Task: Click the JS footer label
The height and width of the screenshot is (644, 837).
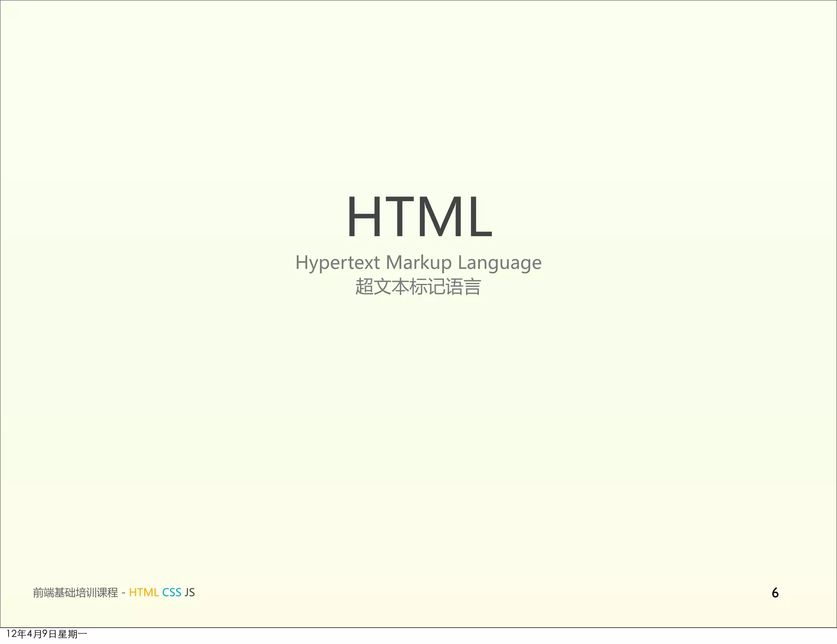Action: point(190,593)
